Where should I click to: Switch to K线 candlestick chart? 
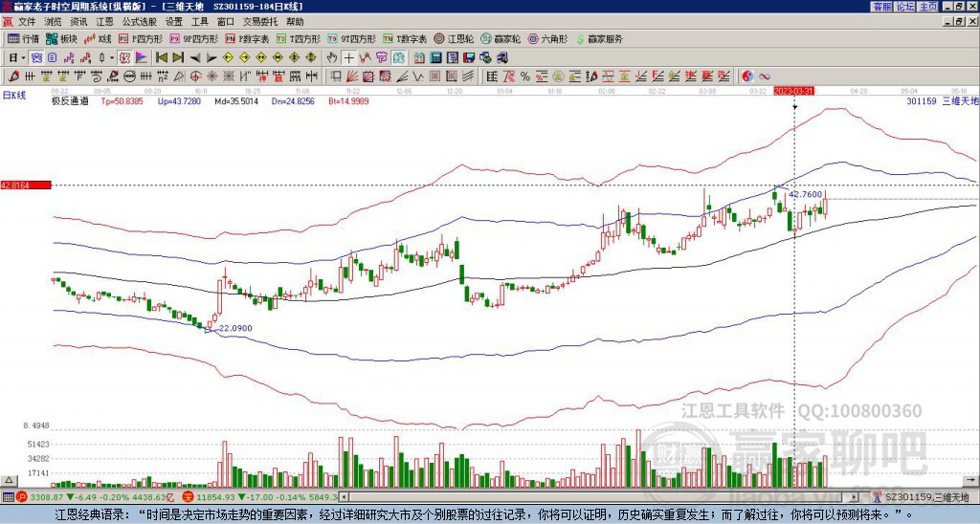pyautogui.click(x=99, y=38)
